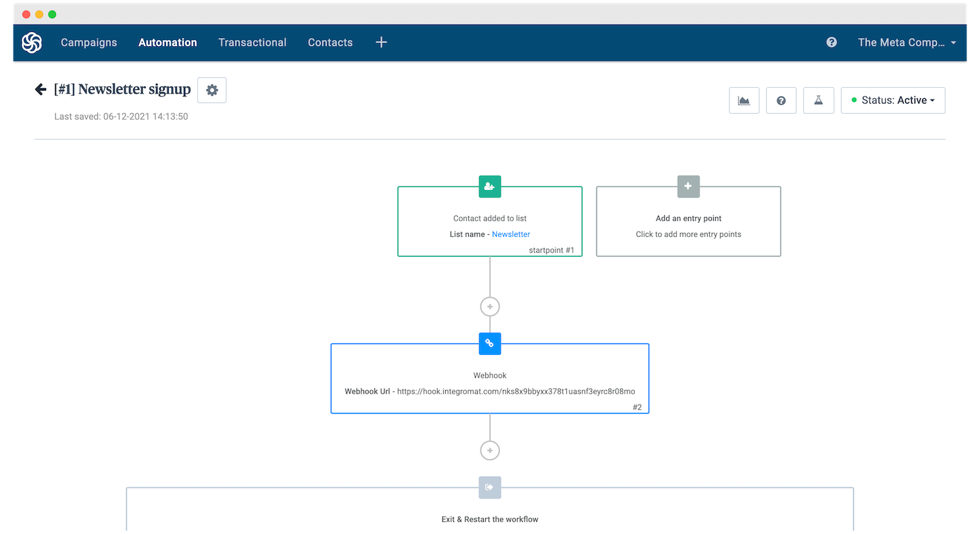Click the blue webhook link icon

pos(490,343)
